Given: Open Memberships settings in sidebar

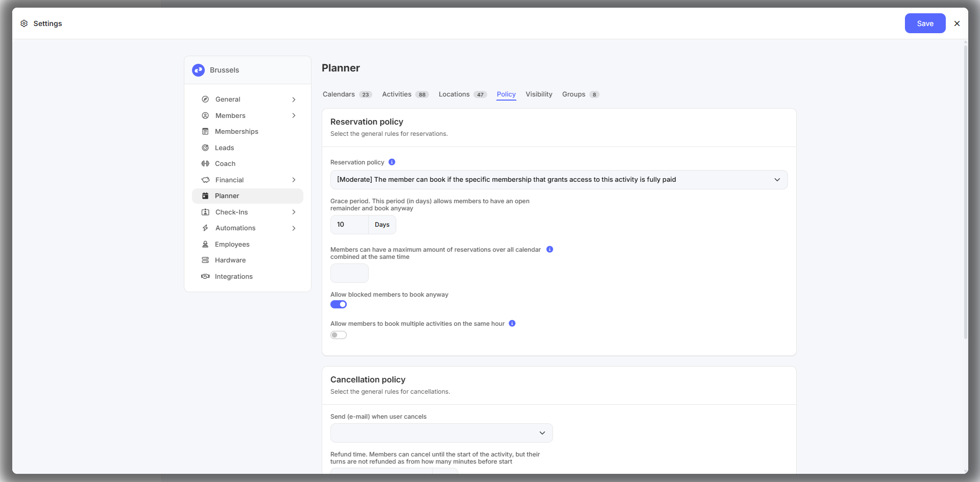Looking at the screenshot, I should 248,131.
